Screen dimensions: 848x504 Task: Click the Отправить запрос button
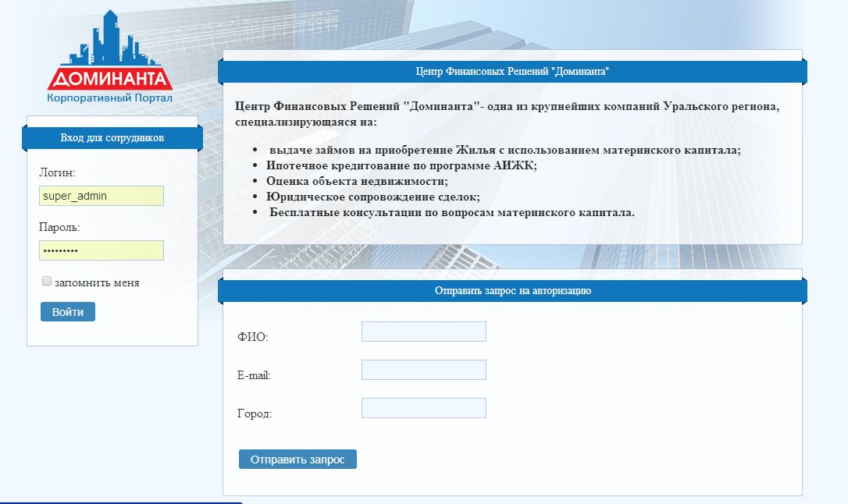pos(298,460)
